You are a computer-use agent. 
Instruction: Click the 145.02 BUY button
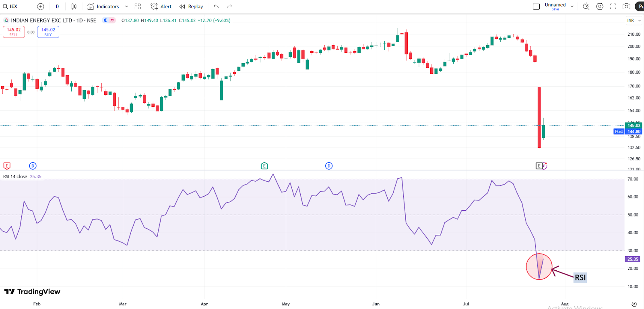pos(48,32)
